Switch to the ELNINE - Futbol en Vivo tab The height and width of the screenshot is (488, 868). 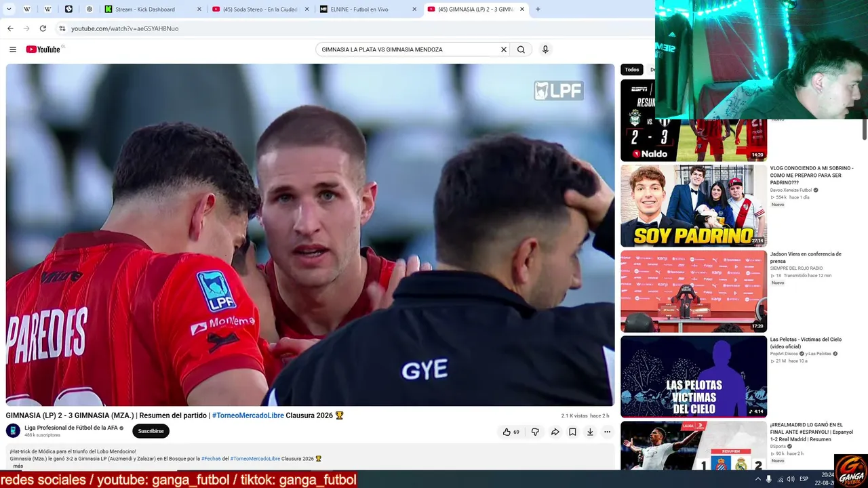click(x=368, y=9)
